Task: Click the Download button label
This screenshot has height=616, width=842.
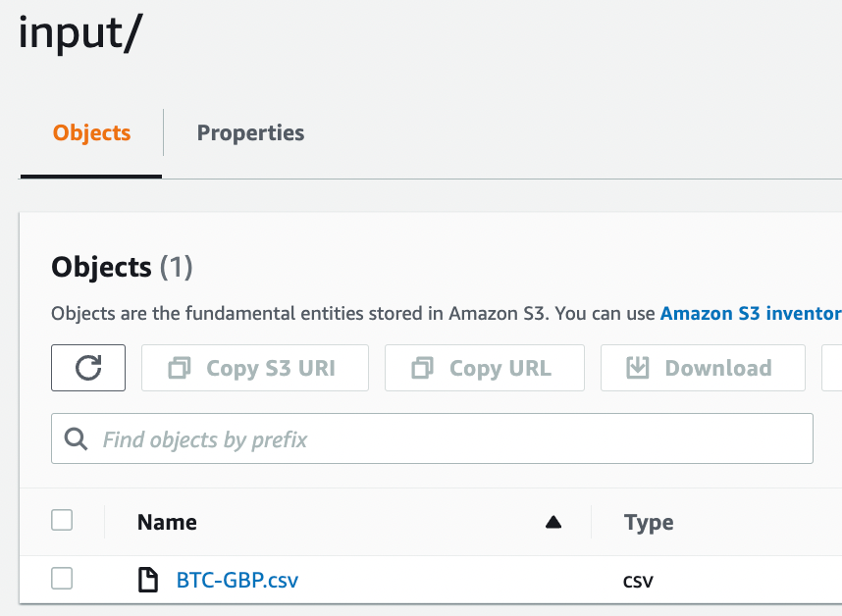Action: (x=718, y=368)
